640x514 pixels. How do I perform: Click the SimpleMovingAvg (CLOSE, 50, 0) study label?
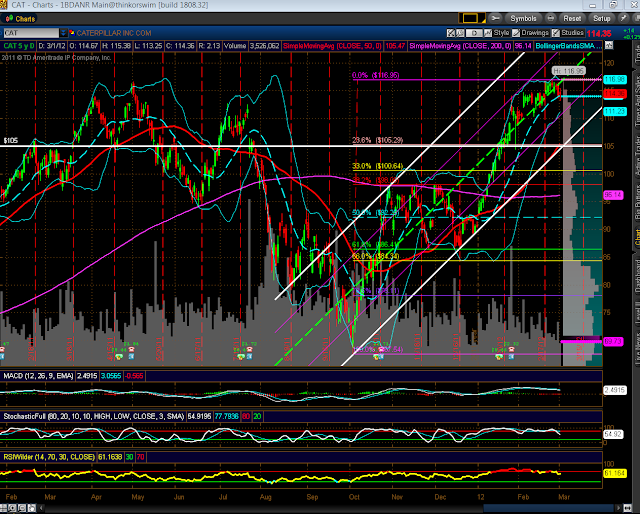(332, 46)
